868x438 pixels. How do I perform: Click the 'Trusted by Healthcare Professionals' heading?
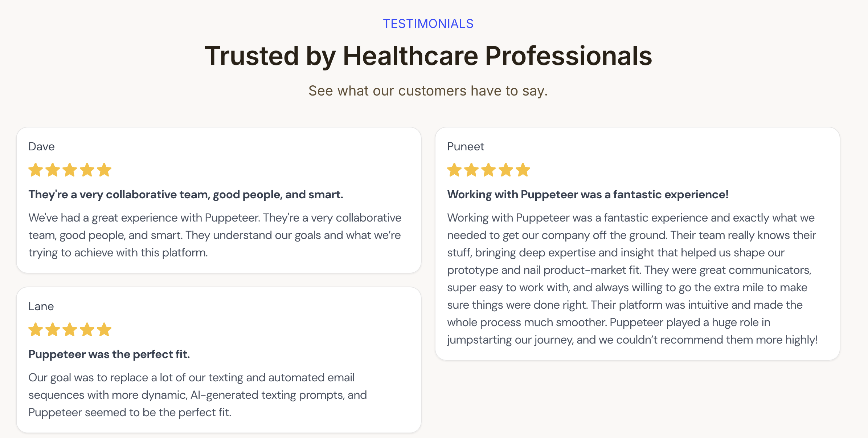tap(428, 56)
